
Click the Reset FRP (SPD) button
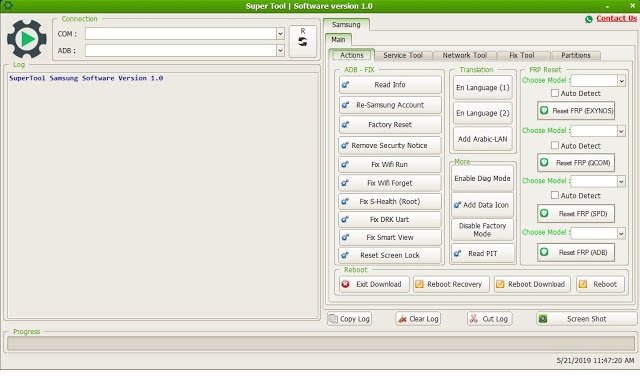pos(576,214)
